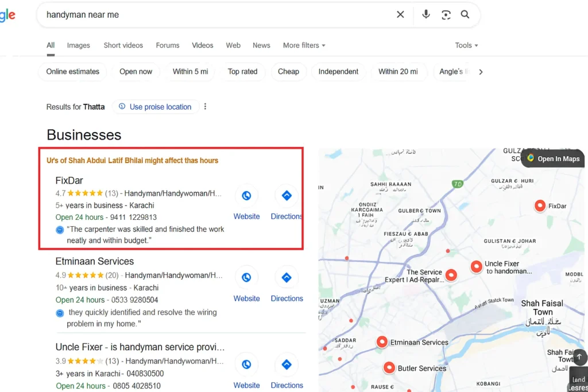
Task: Open Google Lens image search icon
Action: pyautogui.click(x=446, y=14)
